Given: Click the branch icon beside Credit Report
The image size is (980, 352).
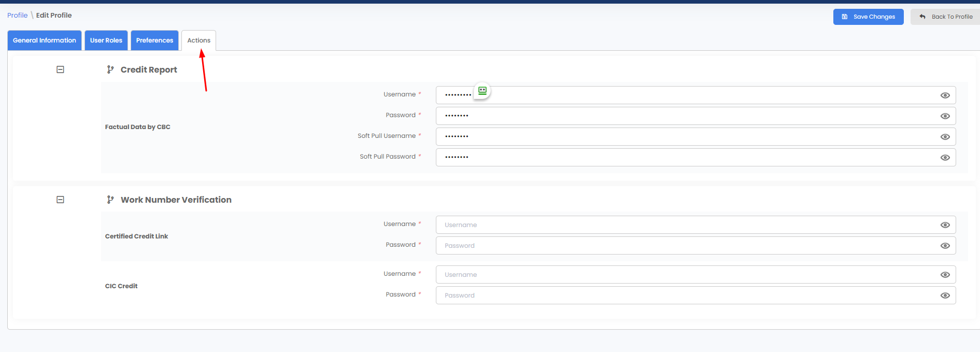Looking at the screenshot, I should tap(110, 69).
